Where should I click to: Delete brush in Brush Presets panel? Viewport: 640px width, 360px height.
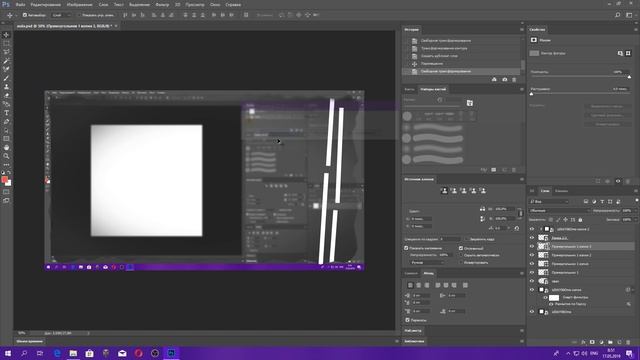coord(514,170)
